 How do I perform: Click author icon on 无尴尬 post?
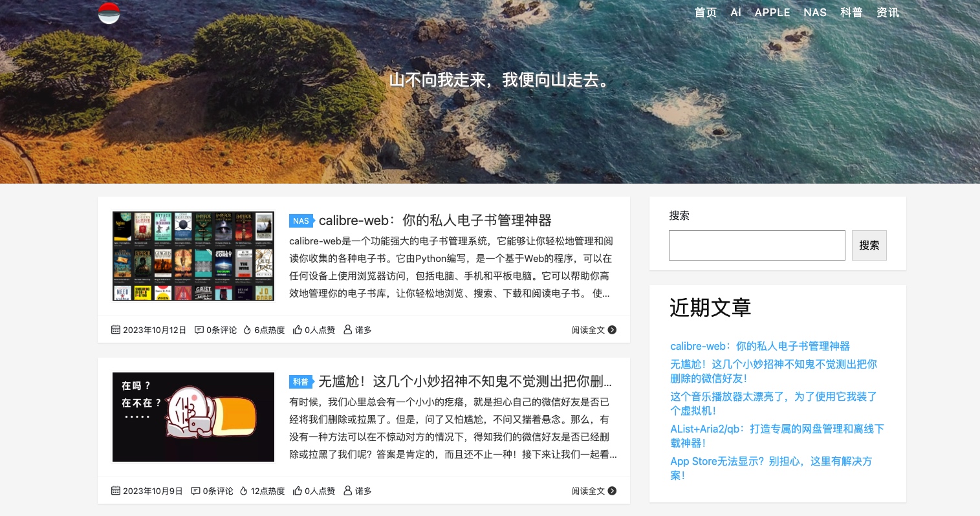348,491
